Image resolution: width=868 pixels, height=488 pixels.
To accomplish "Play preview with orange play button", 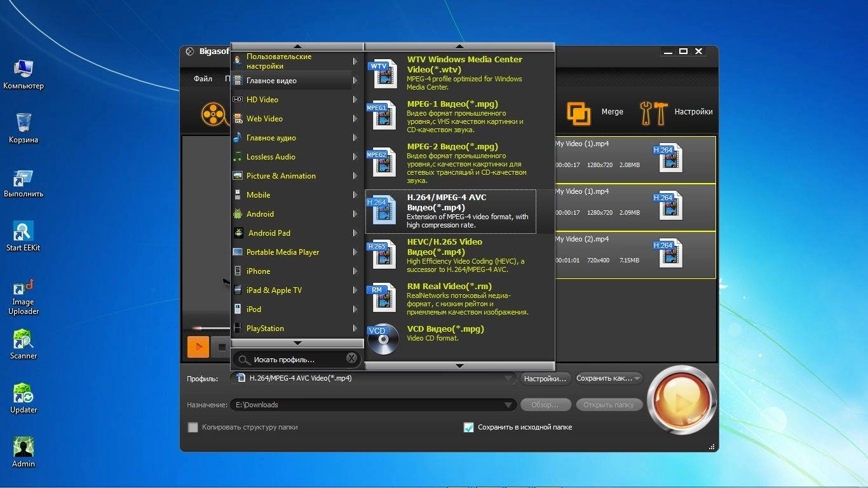I will [198, 347].
